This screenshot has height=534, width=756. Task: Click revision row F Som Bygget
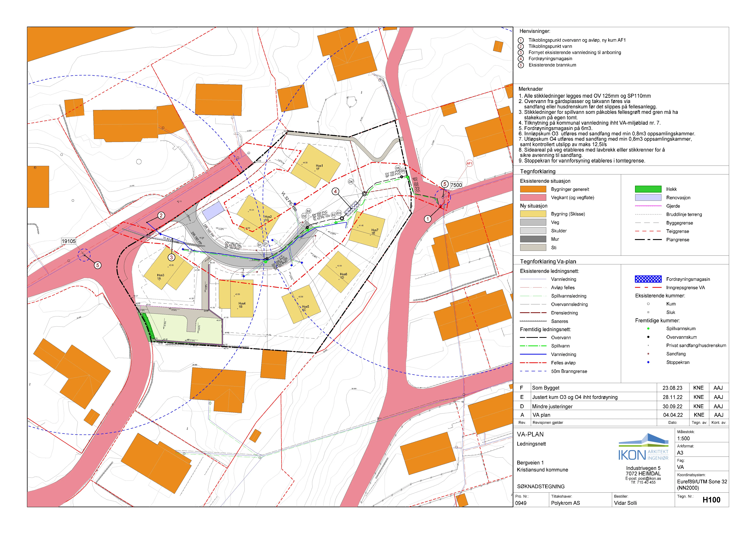pyautogui.click(x=621, y=388)
